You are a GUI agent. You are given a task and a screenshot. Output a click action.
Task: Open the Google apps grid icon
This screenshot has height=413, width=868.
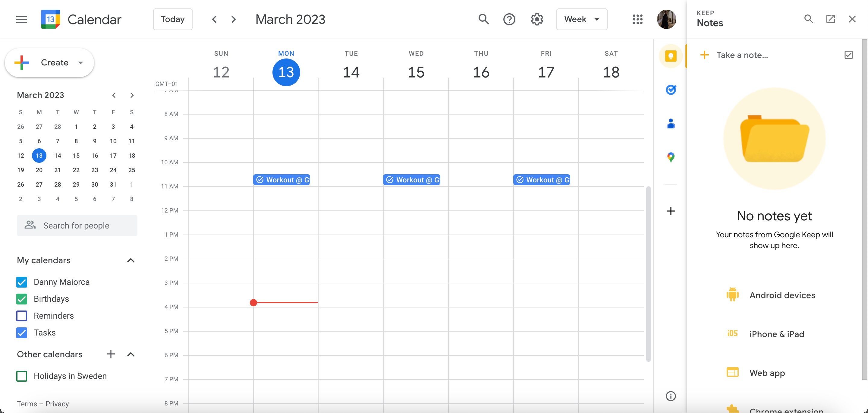click(x=637, y=19)
